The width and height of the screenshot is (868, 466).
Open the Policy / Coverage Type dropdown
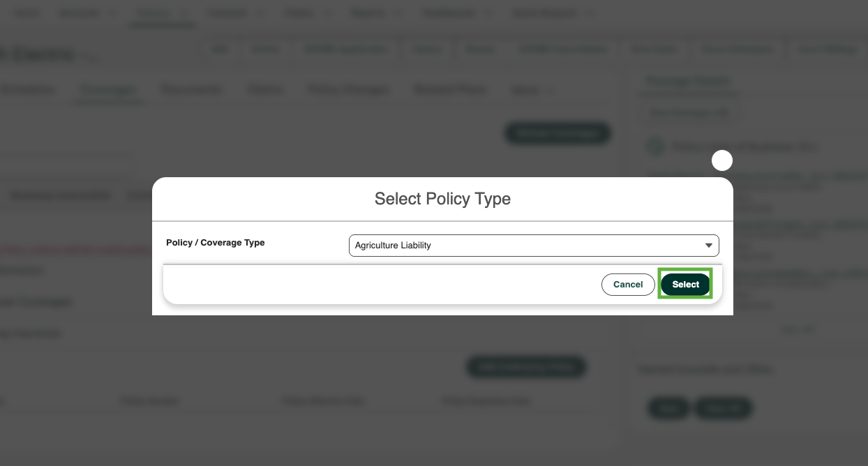pos(534,246)
